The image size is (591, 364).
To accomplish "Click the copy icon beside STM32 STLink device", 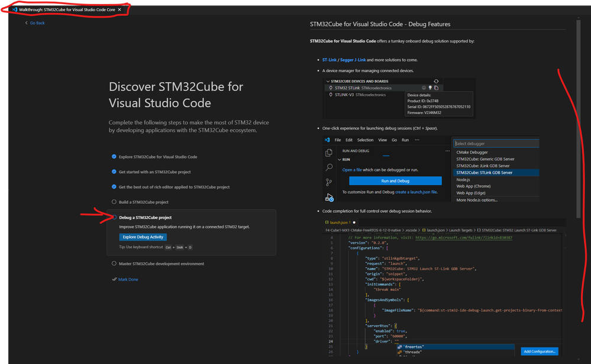I will (437, 87).
